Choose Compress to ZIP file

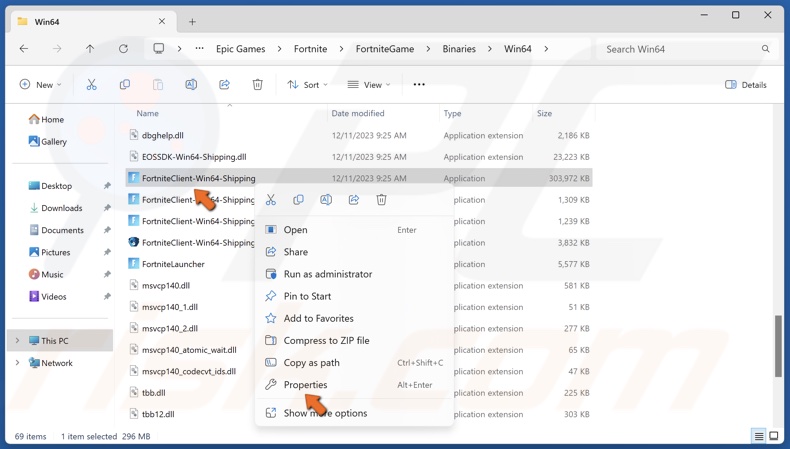point(355,341)
